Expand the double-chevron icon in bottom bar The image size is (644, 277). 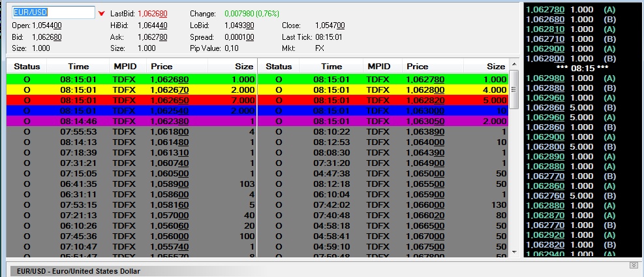click(633, 265)
